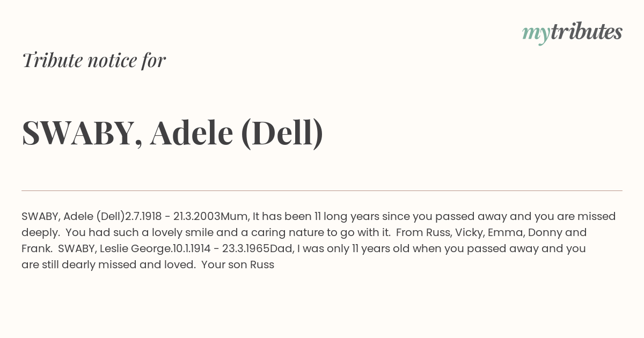The image size is (644, 338).
Task: Click the dates "2.7.1918 - 21.3.2003"
Action: (173, 216)
